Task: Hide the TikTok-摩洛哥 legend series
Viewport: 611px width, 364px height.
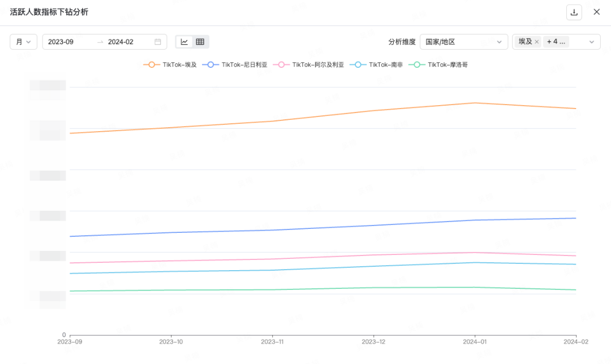Action: tap(441, 65)
